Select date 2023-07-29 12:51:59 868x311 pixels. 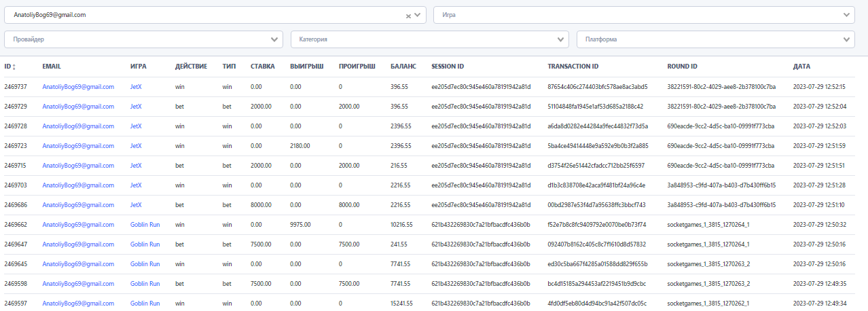819,146
